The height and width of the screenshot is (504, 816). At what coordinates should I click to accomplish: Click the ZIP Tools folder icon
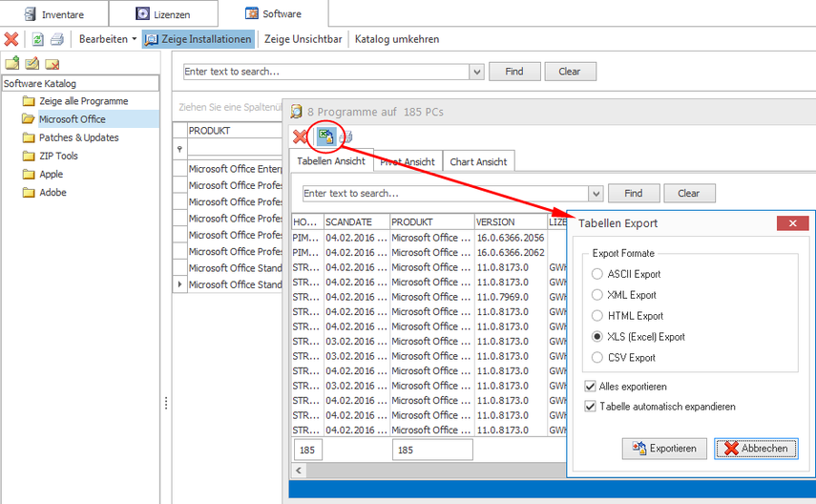click(x=29, y=156)
